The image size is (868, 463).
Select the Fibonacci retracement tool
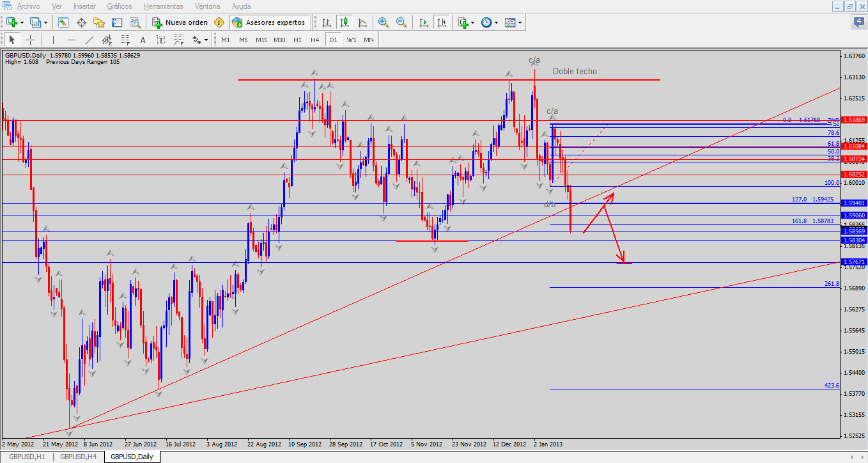125,40
